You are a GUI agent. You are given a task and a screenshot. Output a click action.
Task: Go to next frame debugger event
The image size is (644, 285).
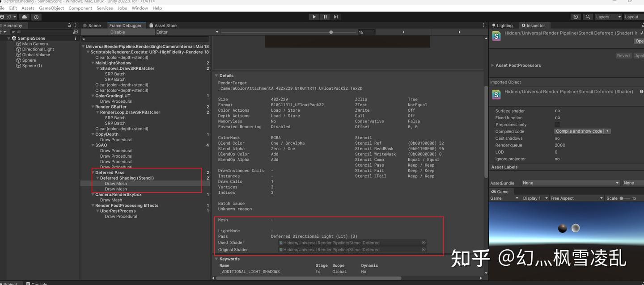[459, 32]
